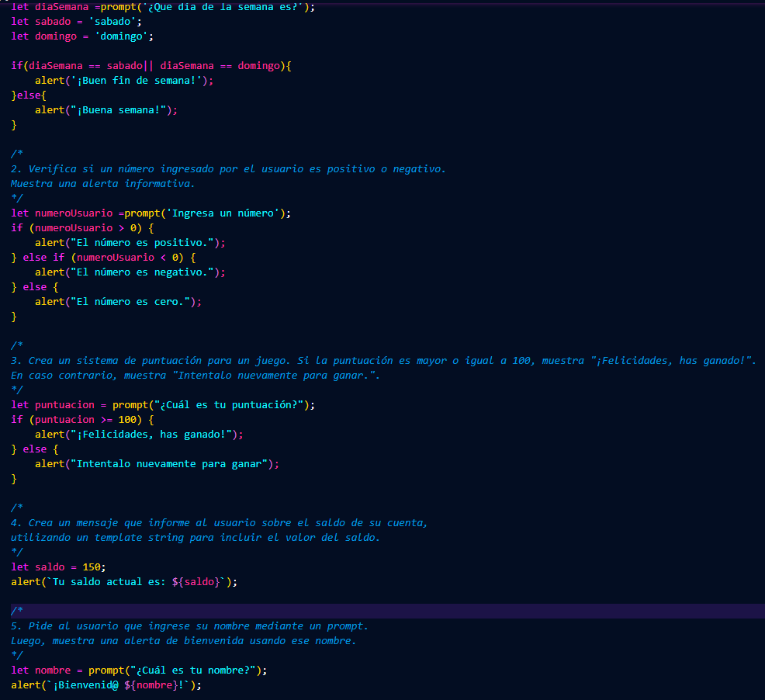
Task: Click the line "if (puntuacion >= 100) {"
Action: (82, 420)
